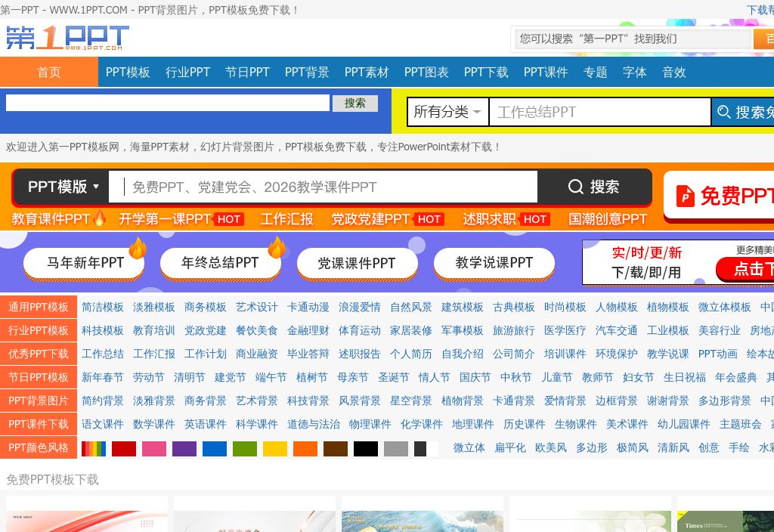774x532 pixels.
Task: Click the HOT badge beside 述职求职
Action: click(x=534, y=218)
